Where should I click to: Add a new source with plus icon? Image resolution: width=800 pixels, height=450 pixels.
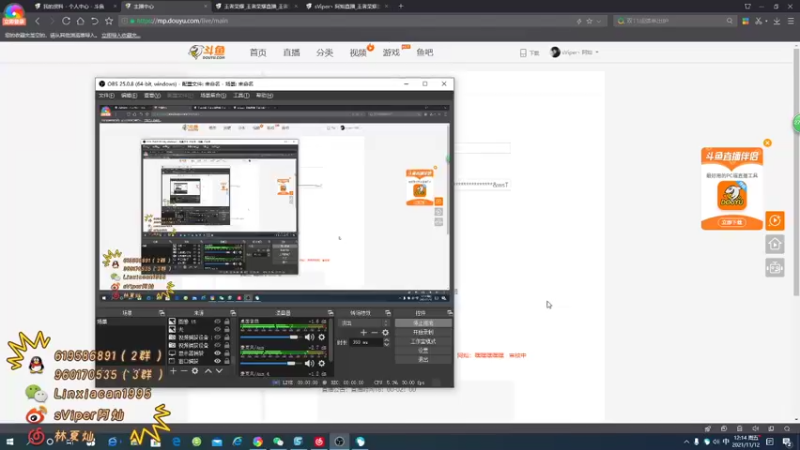click(173, 371)
